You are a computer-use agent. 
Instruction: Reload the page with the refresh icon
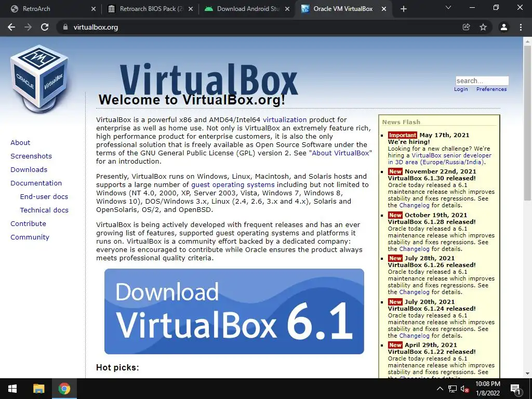click(45, 27)
